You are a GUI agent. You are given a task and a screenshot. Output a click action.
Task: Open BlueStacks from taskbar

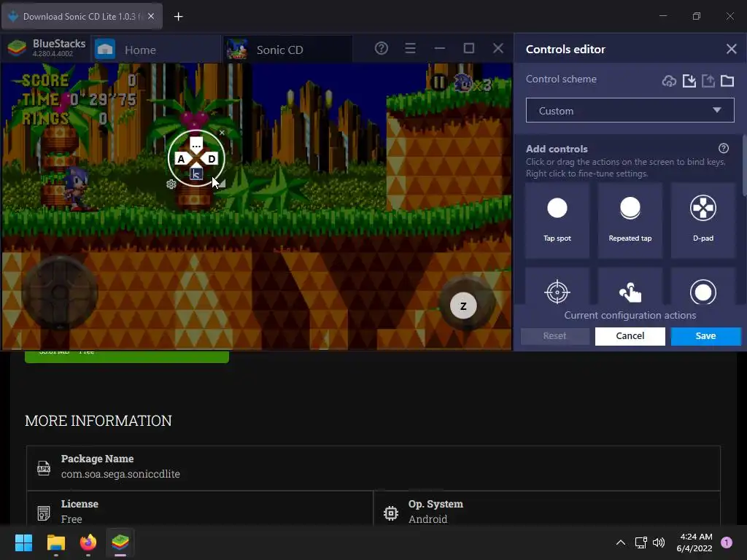click(120, 542)
